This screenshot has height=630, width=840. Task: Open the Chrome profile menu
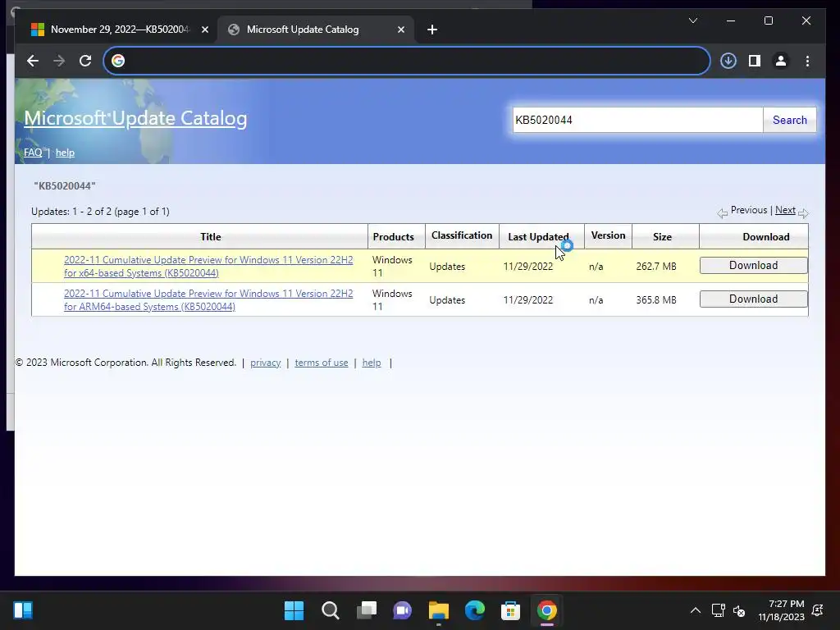[781, 61]
